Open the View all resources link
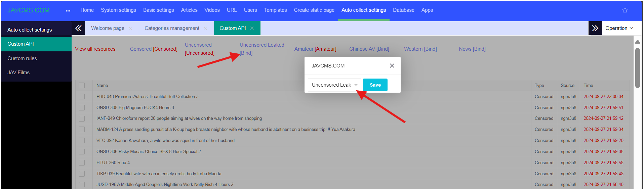This screenshot has width=644, height=190. 95,49
